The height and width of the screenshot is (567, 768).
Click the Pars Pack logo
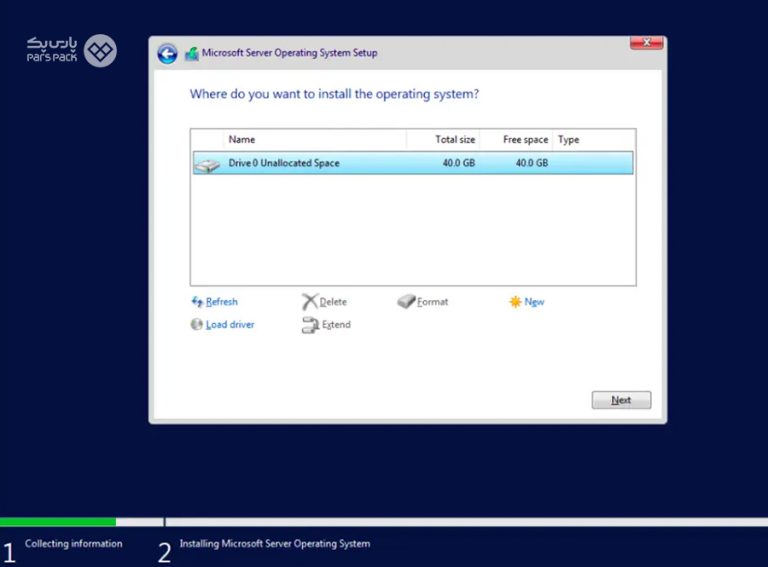(x=72, y=50)
